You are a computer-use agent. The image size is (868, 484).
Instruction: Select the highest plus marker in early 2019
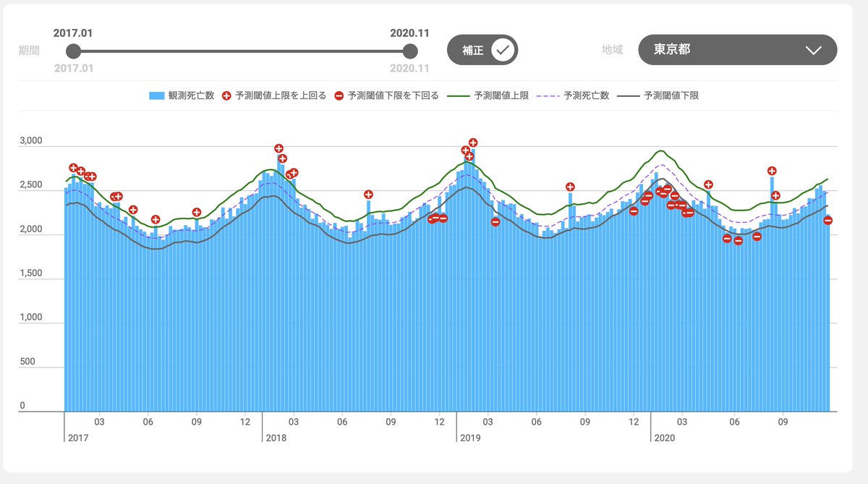pos(473,143)
